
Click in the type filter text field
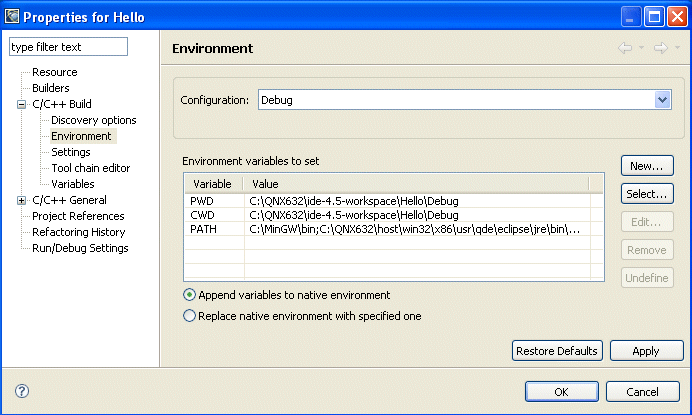(x=69, y=47)
